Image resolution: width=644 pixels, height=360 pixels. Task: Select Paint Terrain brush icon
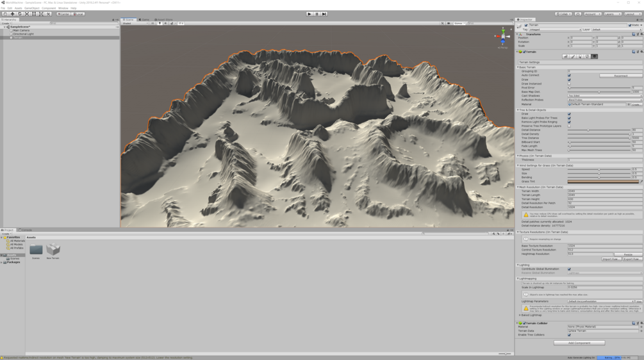tap(573, 56)
